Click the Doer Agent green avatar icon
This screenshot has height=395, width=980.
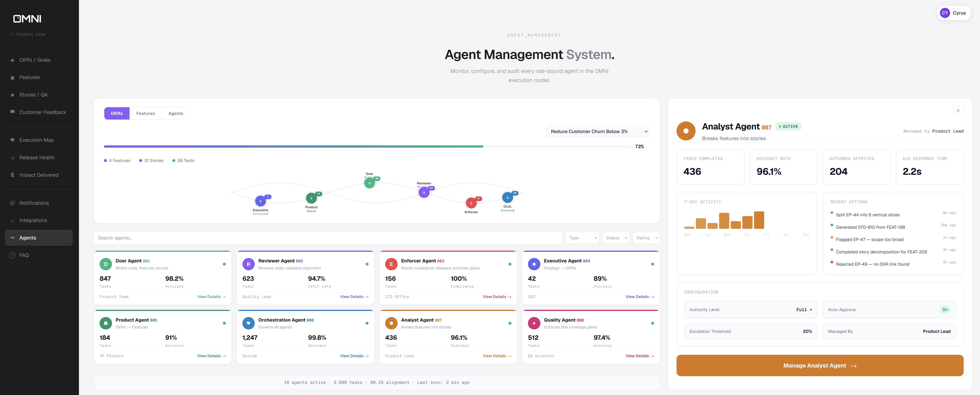tap(105, 264)
